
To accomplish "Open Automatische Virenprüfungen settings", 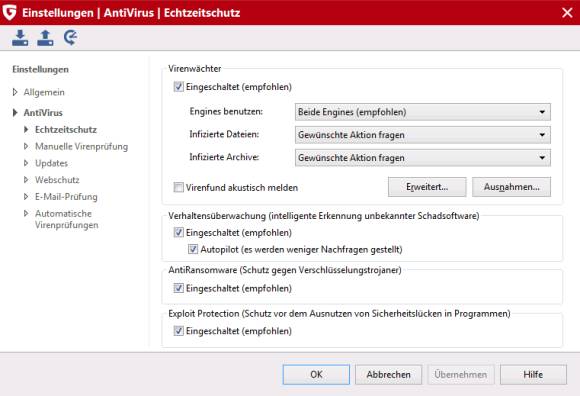I will coord(67,219).
